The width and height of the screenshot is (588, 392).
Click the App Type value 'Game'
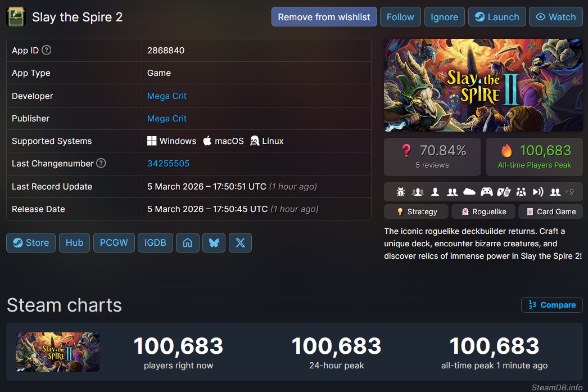coord(159,73)
